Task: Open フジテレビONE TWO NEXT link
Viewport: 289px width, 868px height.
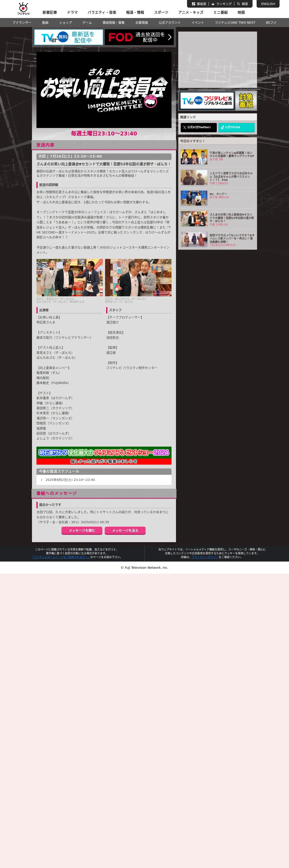Action: (x=235, y=23)
